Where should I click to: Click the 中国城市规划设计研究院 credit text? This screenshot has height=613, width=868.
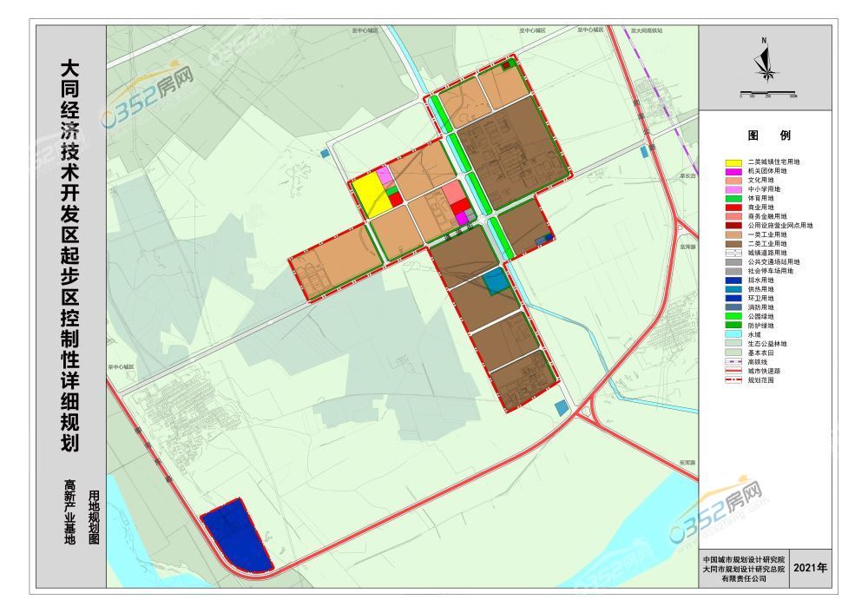[744, 559]
